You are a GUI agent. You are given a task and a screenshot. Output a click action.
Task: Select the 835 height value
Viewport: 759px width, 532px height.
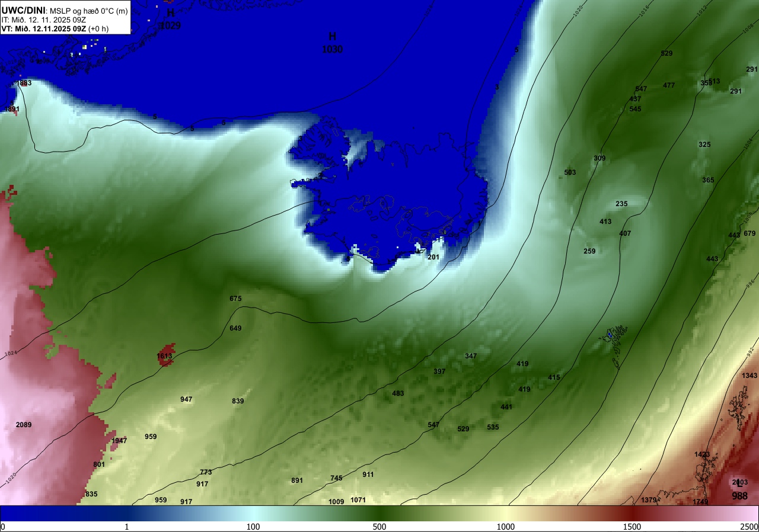[x=91, y=494]
